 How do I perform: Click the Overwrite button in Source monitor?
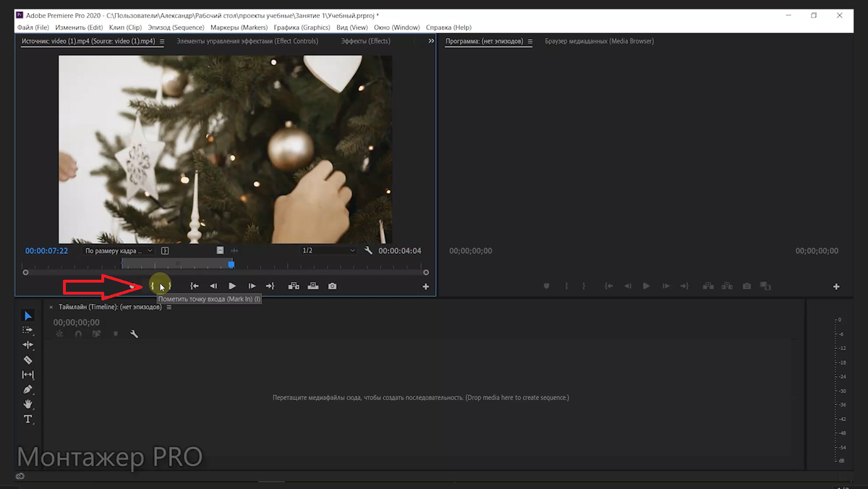click(312, 286)
